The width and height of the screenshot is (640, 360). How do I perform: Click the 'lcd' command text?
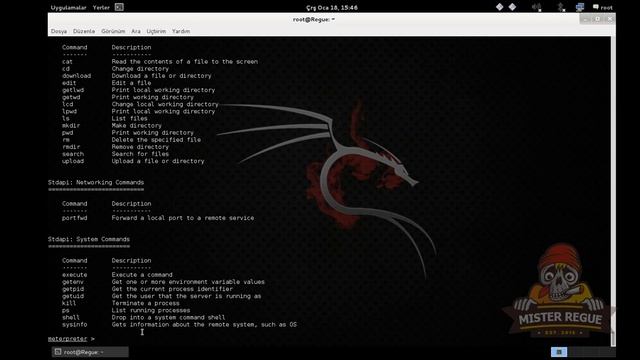click(67, 104)
